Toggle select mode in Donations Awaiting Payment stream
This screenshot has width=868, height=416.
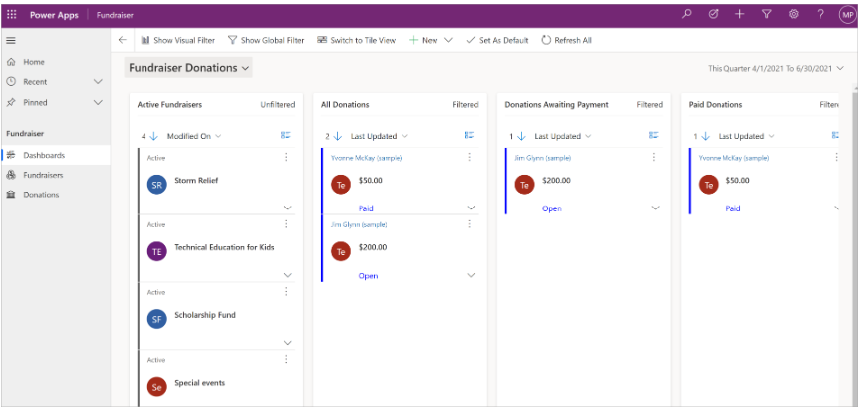coord(653,135)
